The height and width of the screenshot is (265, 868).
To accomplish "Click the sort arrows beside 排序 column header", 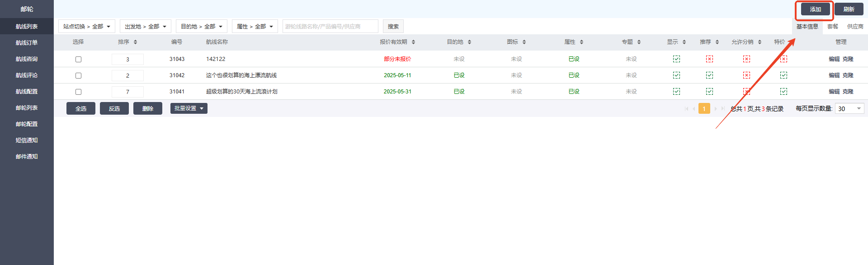I will (x=135, y=42).
